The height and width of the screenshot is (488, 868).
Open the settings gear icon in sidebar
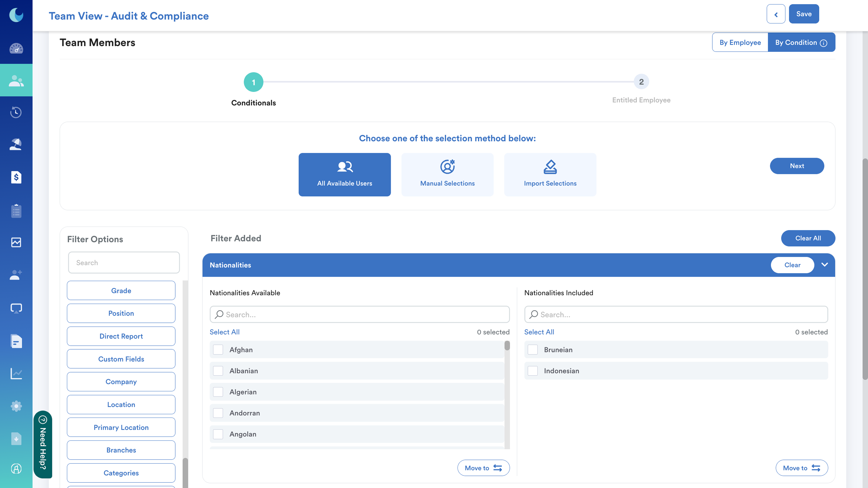(16, 406)
